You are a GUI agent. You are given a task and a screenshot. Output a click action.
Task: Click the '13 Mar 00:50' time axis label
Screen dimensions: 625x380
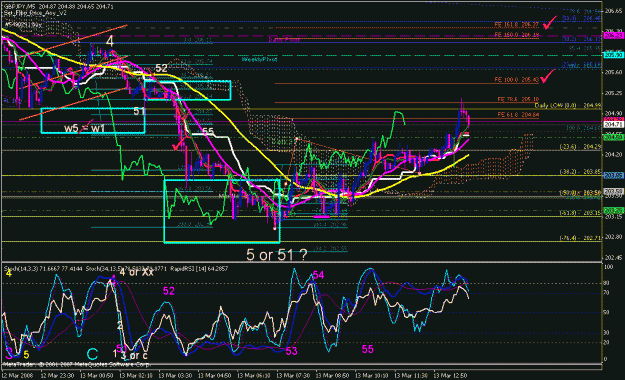point(96,376)
